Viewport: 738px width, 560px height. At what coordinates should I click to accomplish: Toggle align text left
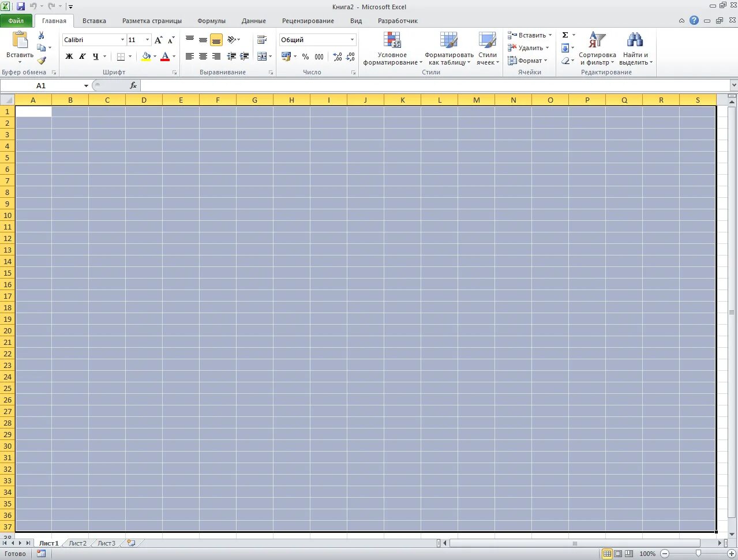point(190,57)
